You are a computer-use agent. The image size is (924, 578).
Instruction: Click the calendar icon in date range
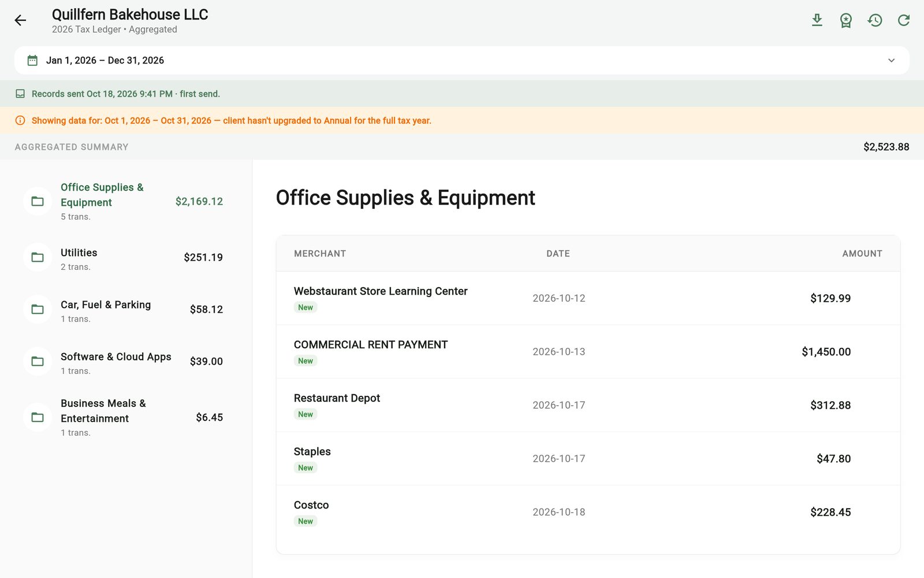[x=32, y=60]
